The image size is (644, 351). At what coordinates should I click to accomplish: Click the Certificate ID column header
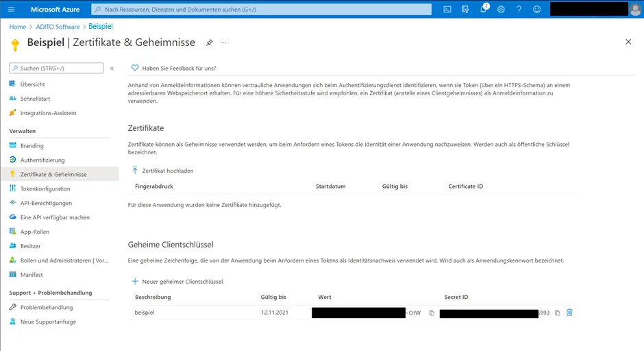[x=466, y=186]
